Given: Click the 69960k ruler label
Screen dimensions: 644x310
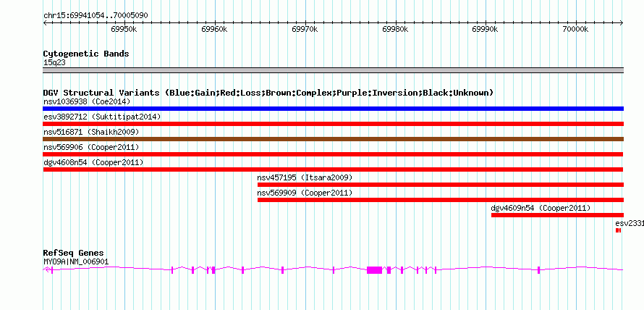Looking at the screenshot, I should [x=214, y=30].
